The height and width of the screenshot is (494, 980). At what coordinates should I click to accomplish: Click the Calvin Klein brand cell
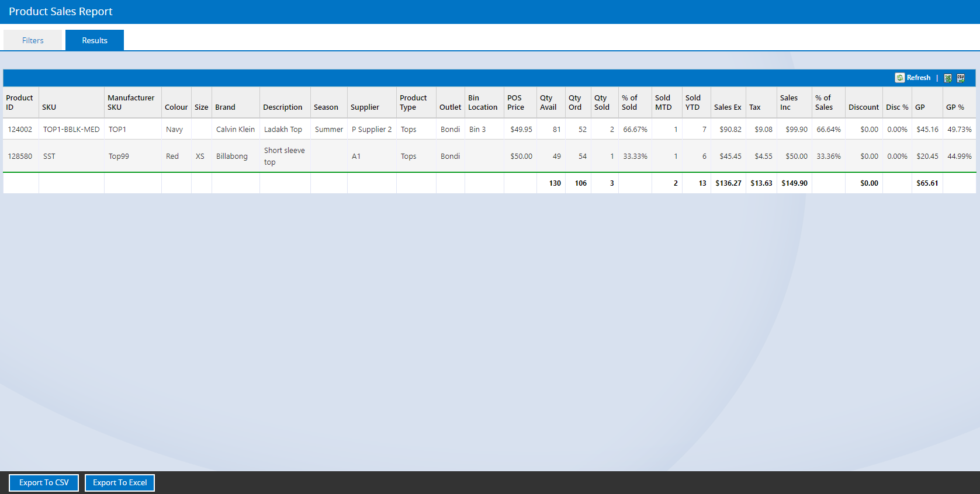236,129
